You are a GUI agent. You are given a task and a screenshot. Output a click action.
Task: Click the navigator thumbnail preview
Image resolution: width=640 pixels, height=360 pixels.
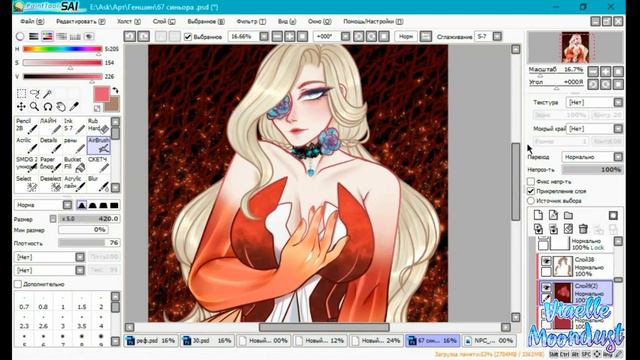575,48
